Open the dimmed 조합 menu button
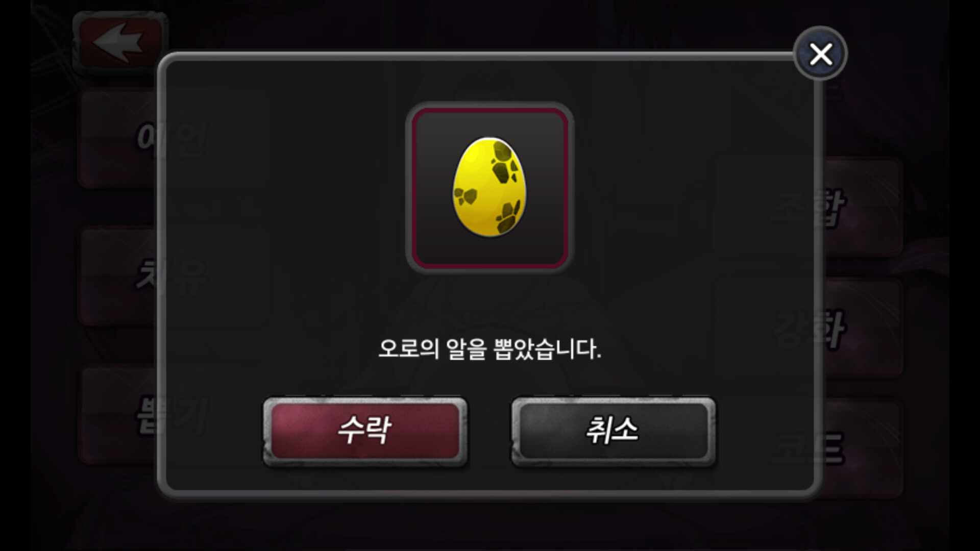Screen dimensions: 980x551 pos(862,207)
